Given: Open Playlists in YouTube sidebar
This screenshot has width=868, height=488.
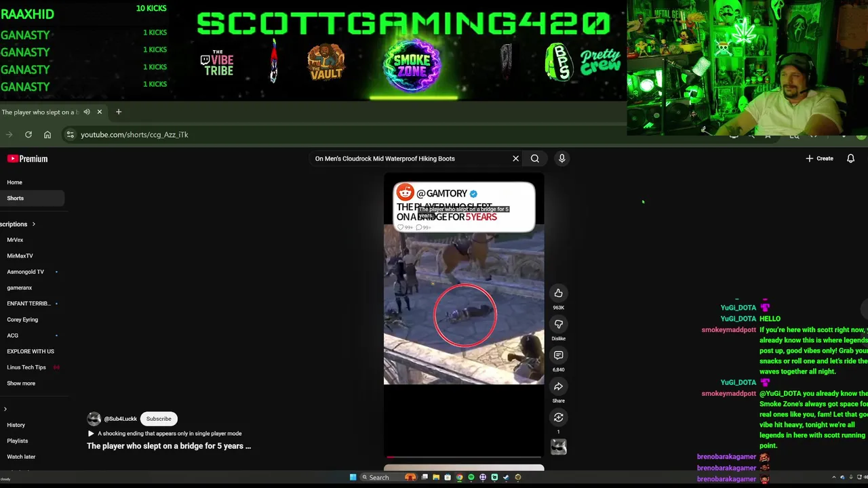Looking at the screenshot, I should click(18, 441).
